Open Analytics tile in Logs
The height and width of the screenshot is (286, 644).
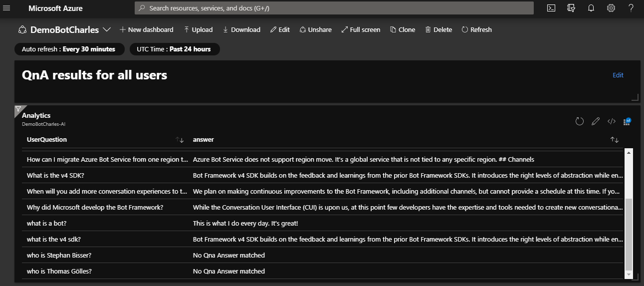(x=627, y=121)
